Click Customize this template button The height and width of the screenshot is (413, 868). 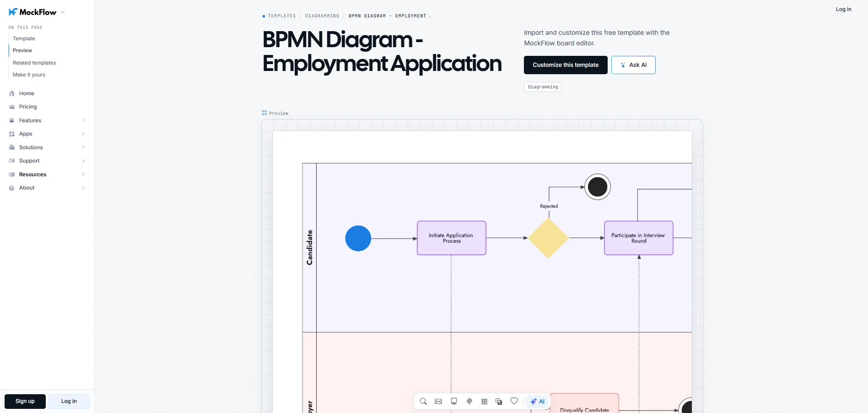[x=566, y=65]
